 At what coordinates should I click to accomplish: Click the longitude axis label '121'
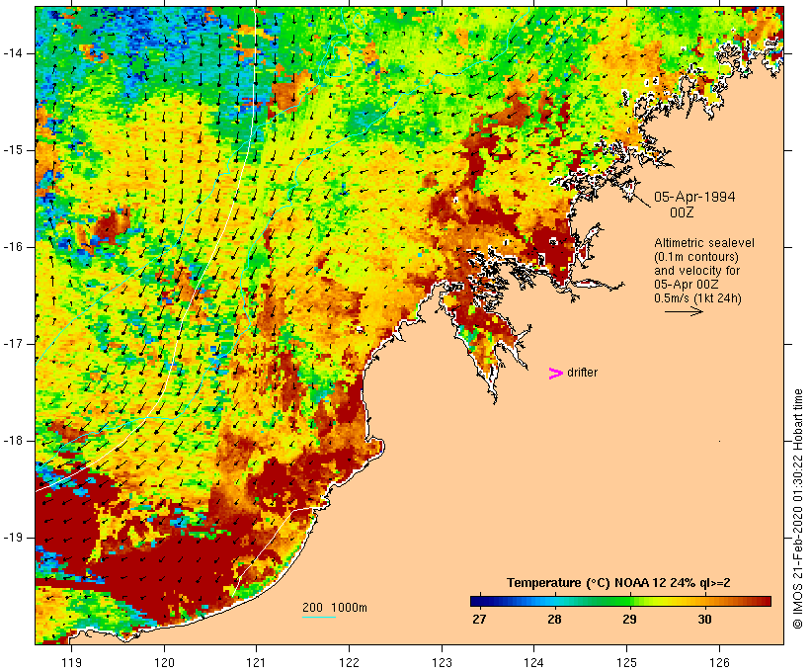pos(256,662)
